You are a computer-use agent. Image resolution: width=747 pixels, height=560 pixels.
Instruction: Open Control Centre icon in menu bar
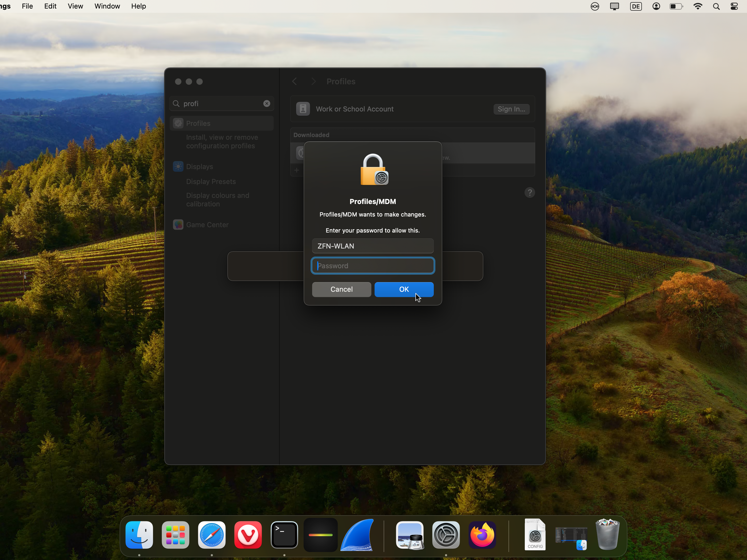734,6
